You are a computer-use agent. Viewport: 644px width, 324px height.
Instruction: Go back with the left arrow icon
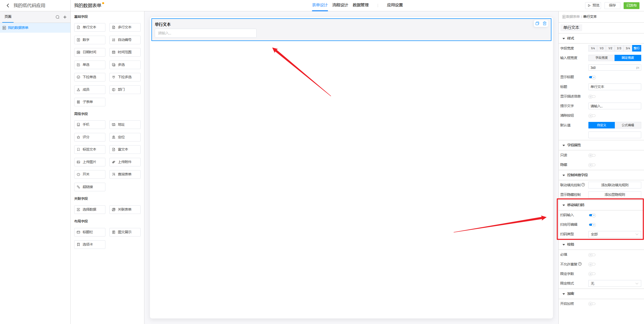8,6
